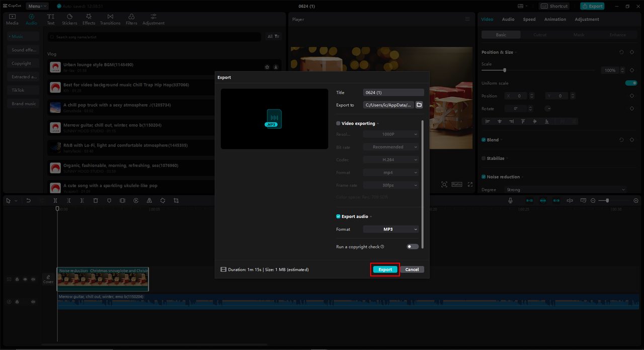Image resolution: width=644 pixels, height=350 pixels.
Task: Hide the video track with eye icon
Action: click(25, 279)
